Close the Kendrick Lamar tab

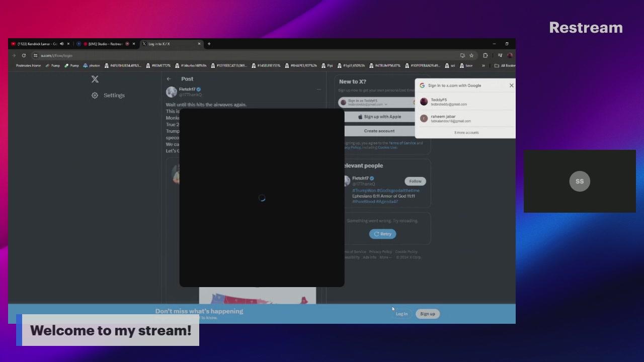pyautogui.click(x=68, y=44)
